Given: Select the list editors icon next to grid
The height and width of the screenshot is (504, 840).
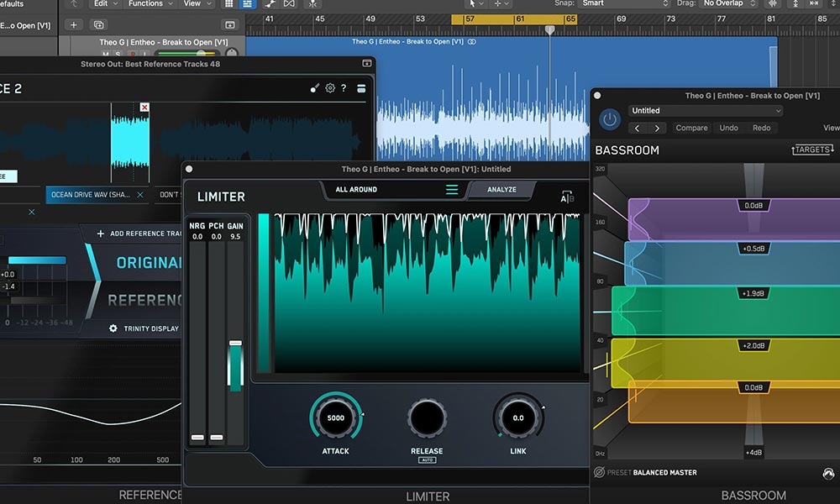Looking at the screenshot, I should pyautogui.click(x=246, y=4).
